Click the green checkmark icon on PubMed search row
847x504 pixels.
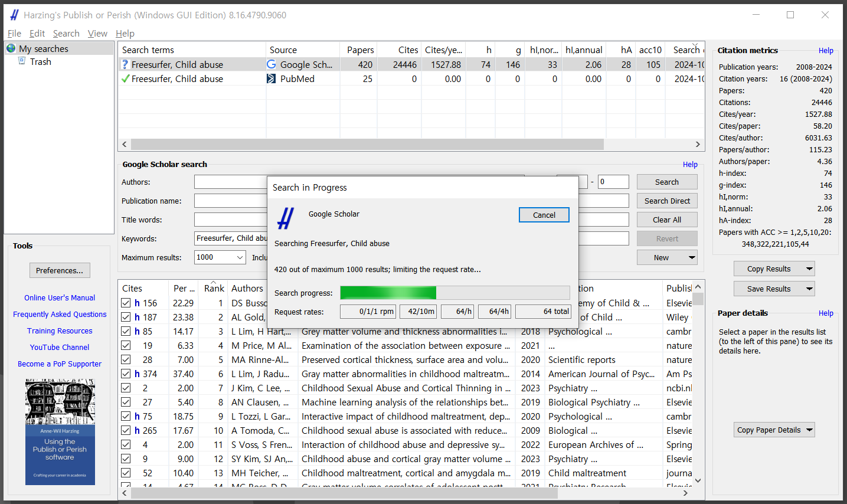coord(125,78)
